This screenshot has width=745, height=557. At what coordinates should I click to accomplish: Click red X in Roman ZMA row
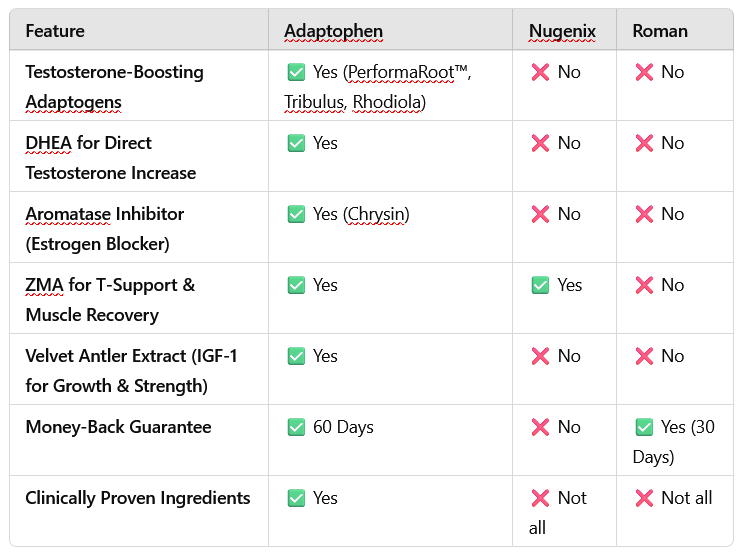tap(644, 285)
